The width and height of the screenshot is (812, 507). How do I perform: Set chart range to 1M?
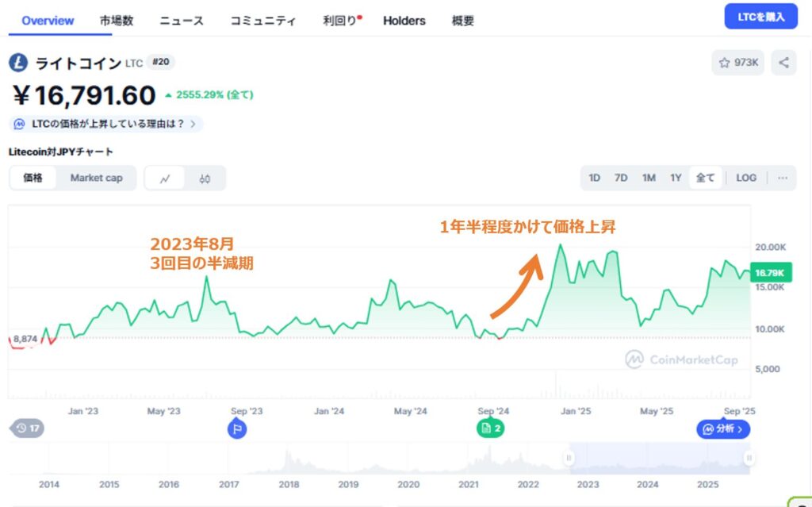(649, 178)
